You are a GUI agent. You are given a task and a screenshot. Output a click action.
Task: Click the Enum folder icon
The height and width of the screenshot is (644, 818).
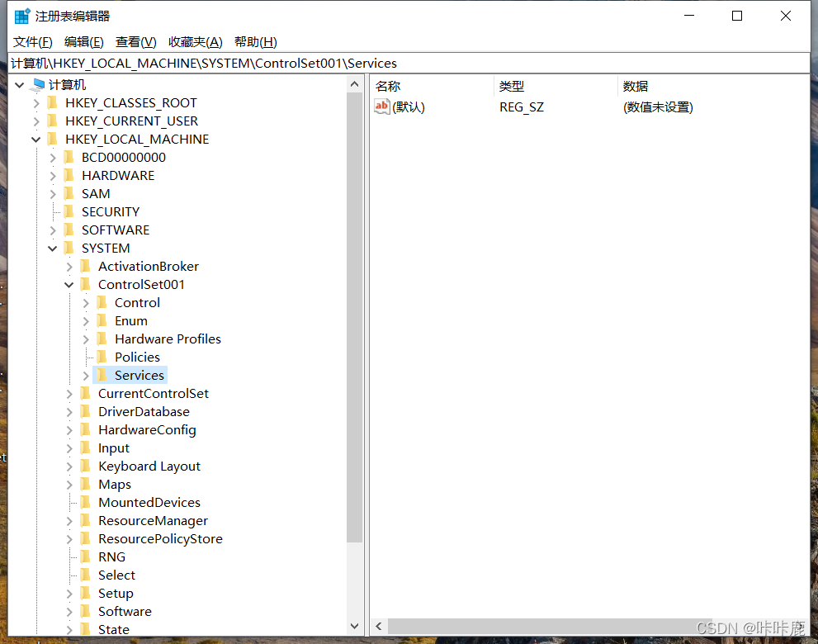(x=102, y=321)
